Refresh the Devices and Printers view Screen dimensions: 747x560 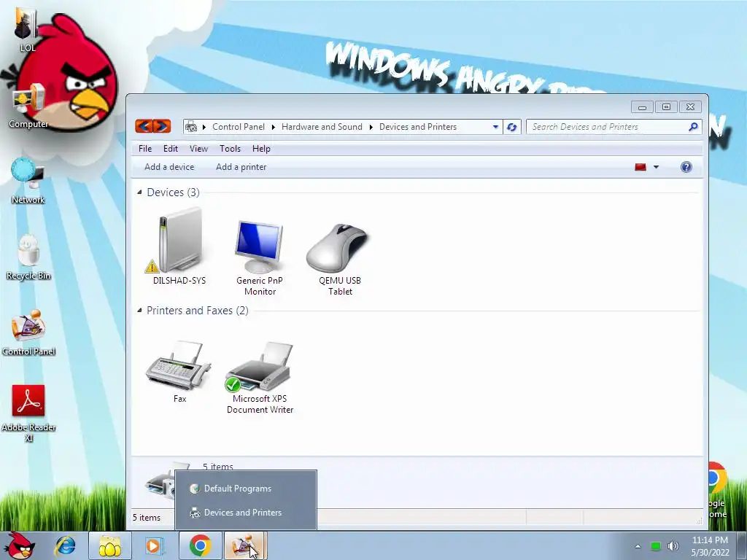tap(511, 127)
